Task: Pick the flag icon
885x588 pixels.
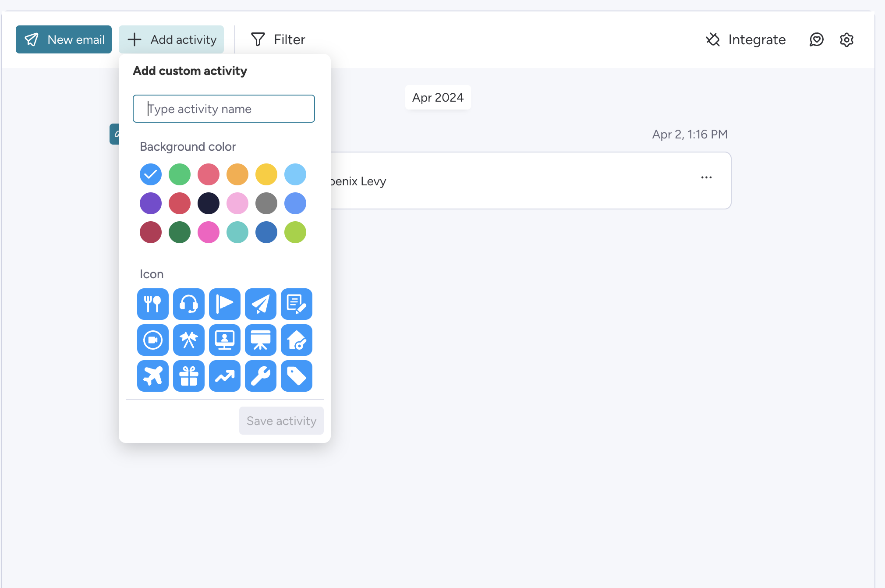Action: [x=224, y=304]
